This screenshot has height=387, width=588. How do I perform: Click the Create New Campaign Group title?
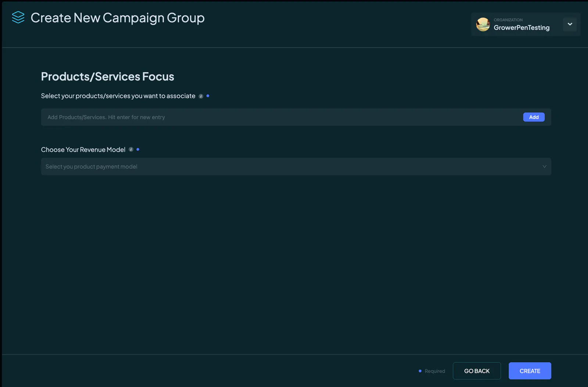(x=118, y=18)
